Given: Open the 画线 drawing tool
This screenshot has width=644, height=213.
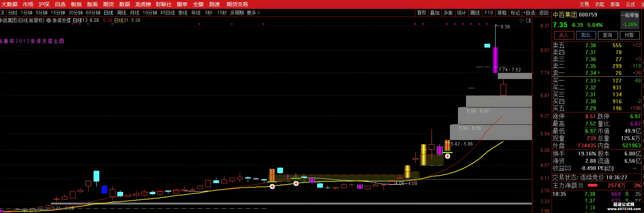Looking at the screenshot, I should coord(475,12).
